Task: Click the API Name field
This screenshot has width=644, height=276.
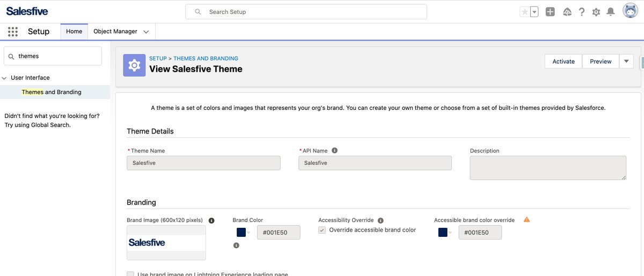Action: point(375,163)
